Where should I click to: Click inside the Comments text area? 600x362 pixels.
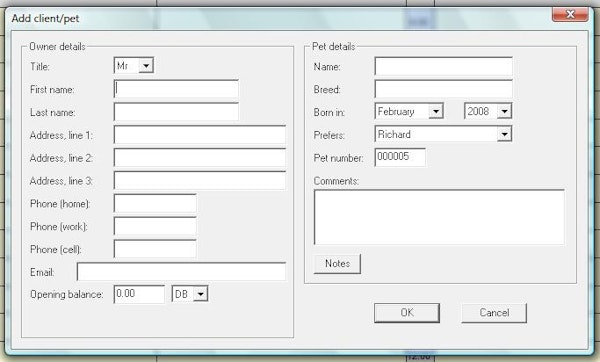[x=439, y=217]
